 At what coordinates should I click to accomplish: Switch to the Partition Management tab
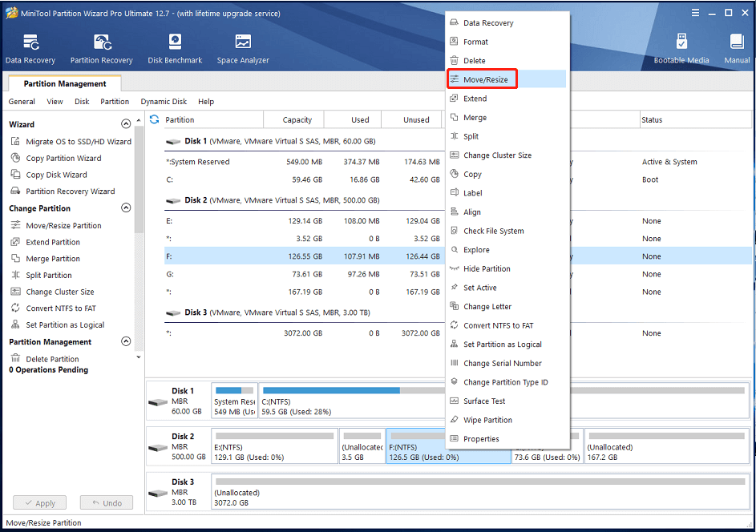click(x=65, y=83)
